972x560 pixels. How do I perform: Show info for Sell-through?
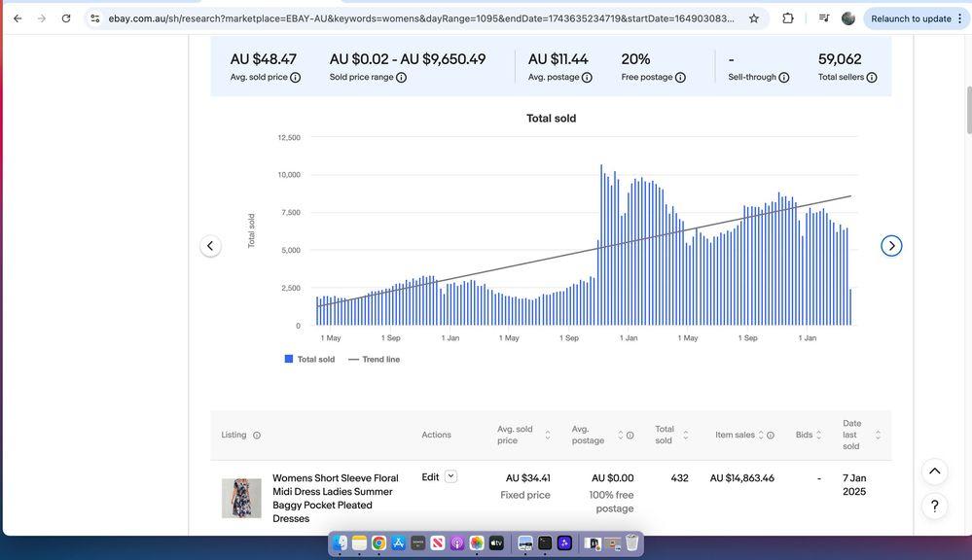coord(784,78)
